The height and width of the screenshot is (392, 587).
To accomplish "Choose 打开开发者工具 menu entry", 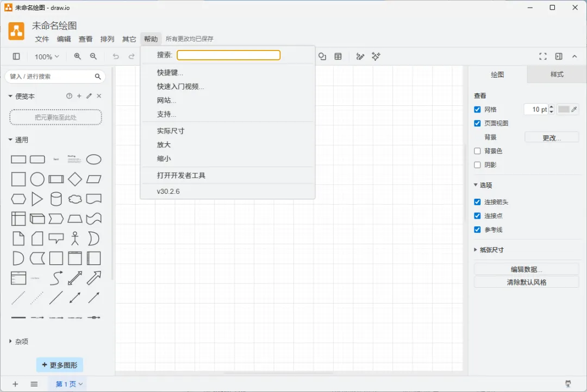I will (x=228, y=175).
